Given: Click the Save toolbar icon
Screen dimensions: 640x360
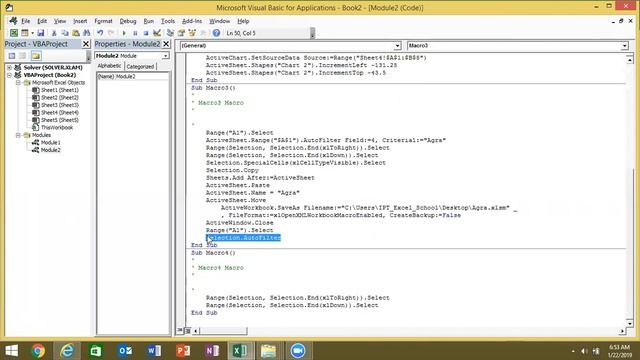Looking at the screenshot, I should pos(40,33).
